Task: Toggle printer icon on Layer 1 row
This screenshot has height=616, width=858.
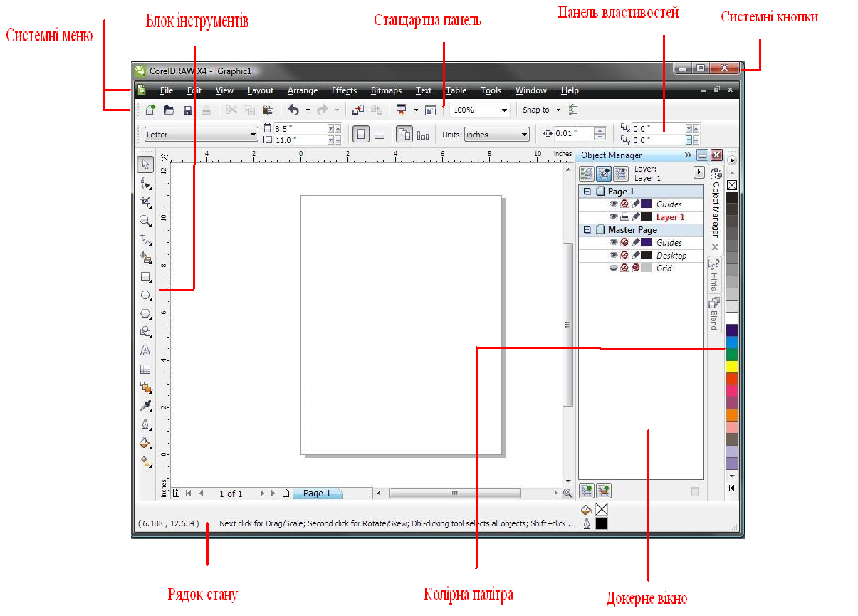Action: 624,217
